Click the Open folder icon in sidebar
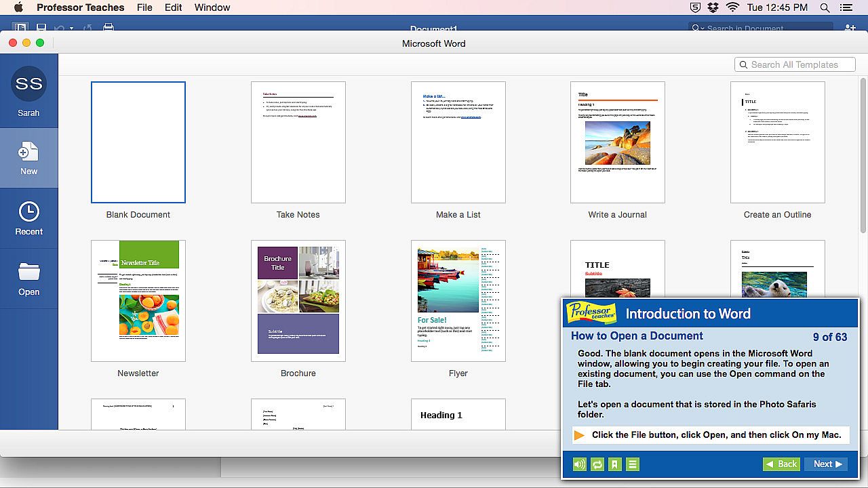Viewport: 868px width, 488px height. coord(28,272)
